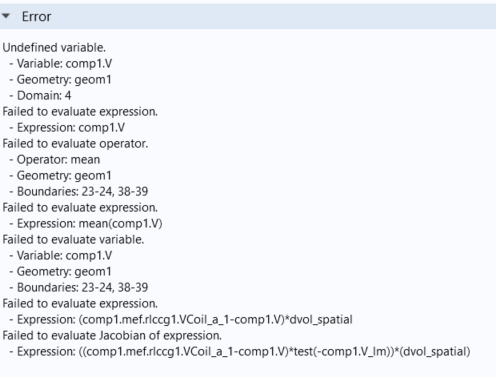
Task: Click 'Failed to evaluate expression.' above 'Expression: comp1.V'
Action: [80, 112]
